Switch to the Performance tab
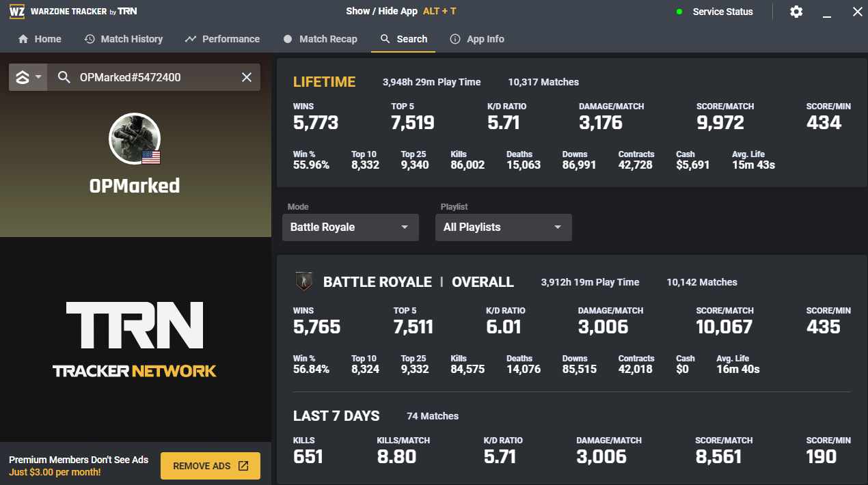This screenshot has height=485, width=868. [x=222, y=39]
